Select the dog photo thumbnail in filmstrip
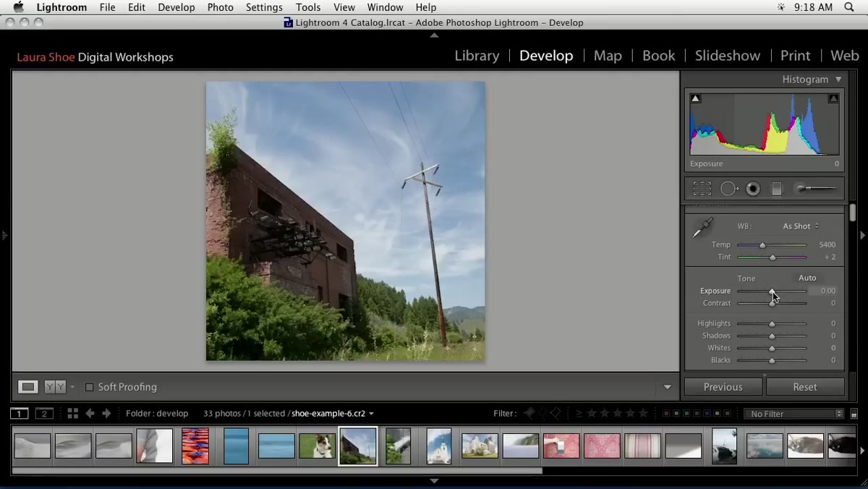 pos(317,446)
